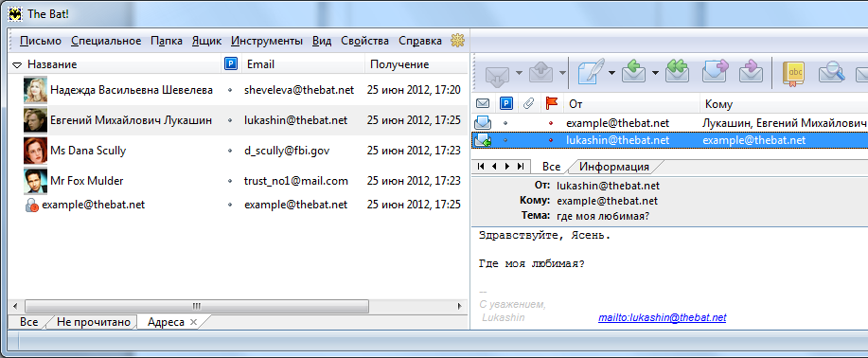Image resolution: width=868 pixels, height=358 pixels.
Task: Open the Инструменты menu
Action: click(x=267, y=41)
